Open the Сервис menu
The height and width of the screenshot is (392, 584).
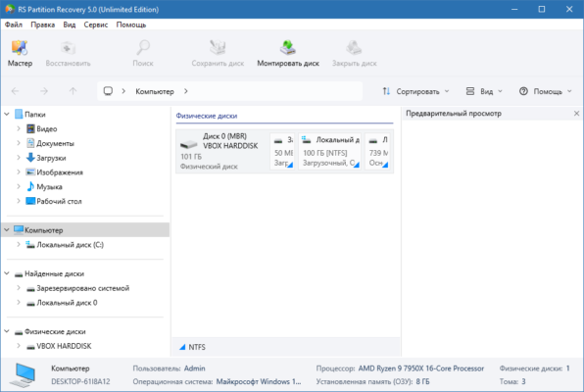[x=96, y=24]
